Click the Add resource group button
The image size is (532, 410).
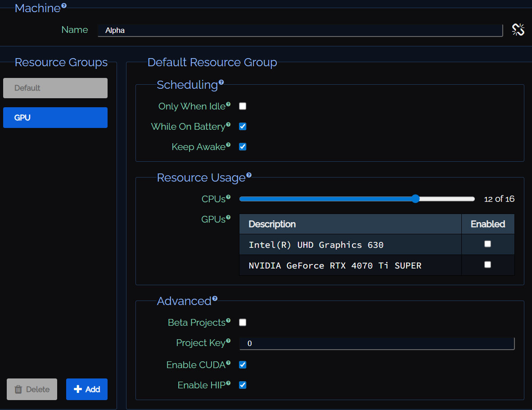click(87, 389)
